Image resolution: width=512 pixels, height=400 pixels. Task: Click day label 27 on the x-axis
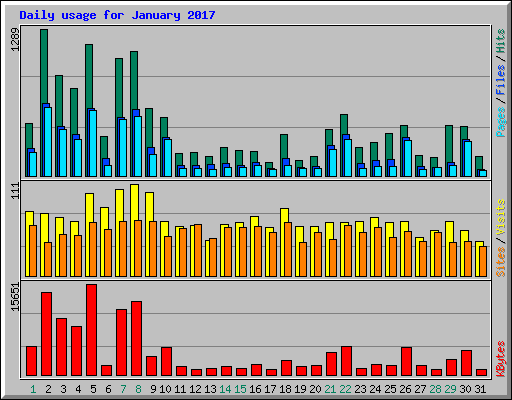[420, 389]
